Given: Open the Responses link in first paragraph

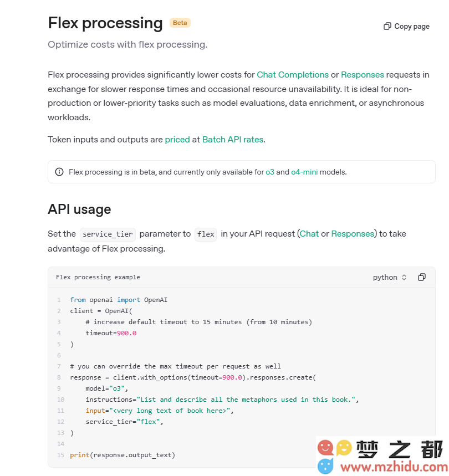Looking at the screenshot, I should [362, 75].
